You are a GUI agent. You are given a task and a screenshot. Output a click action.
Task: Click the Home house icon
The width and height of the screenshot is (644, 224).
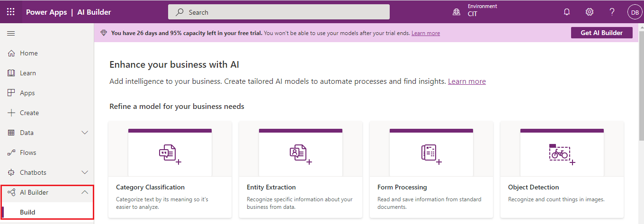pos(11,53)
